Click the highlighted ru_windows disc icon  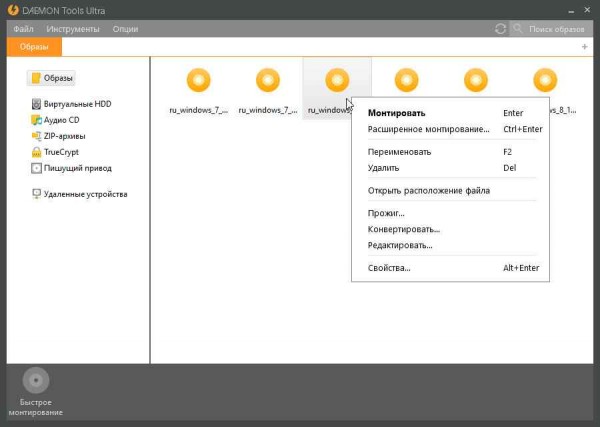[337, 80]
